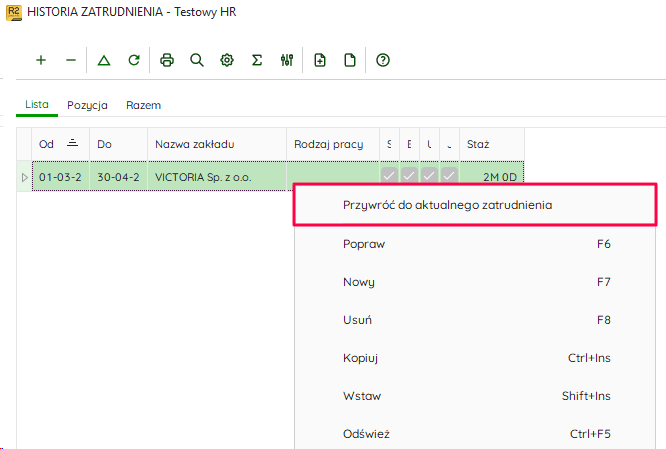Click the minus icon to remove a record
Viewport: 666px width, 449px height.
71,60
